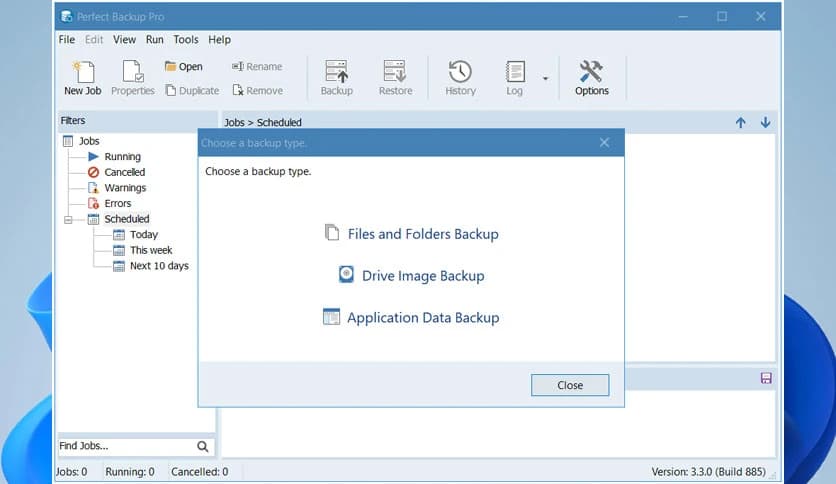Click the Files and Folders document icon
Viewport: 836px width, 484px height.
point(332,232)
